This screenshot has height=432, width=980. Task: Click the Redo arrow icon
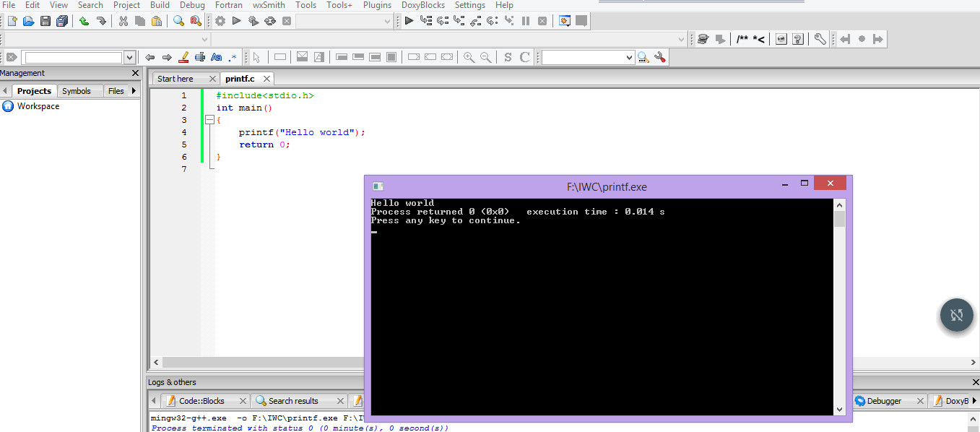(101, 21)
